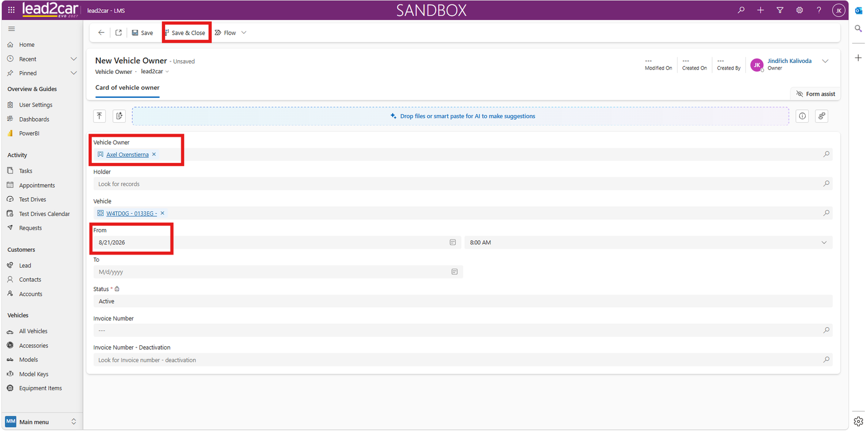The width and height of the screenshot is (868, 431).
Task: Click the Save button
Action: [142, 33]
